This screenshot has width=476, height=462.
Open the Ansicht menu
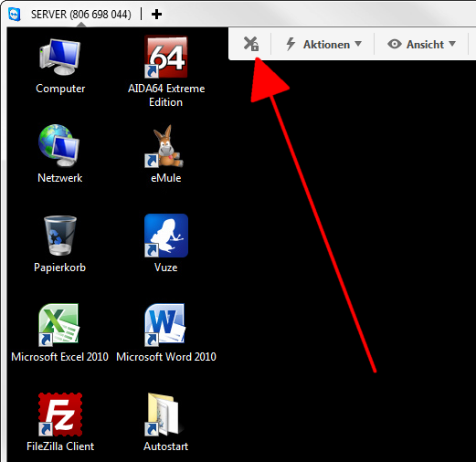coord(421,45)
